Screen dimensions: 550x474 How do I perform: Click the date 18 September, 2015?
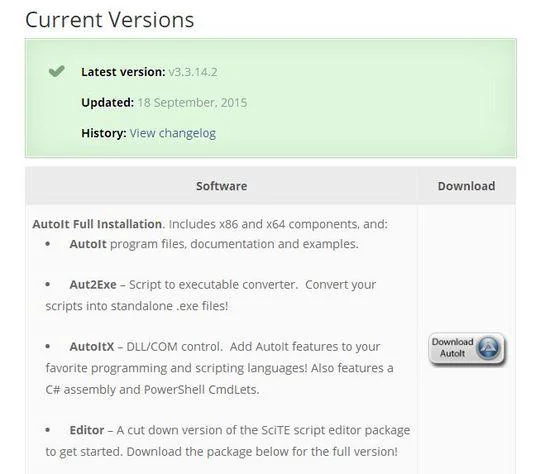pos(192,102)
